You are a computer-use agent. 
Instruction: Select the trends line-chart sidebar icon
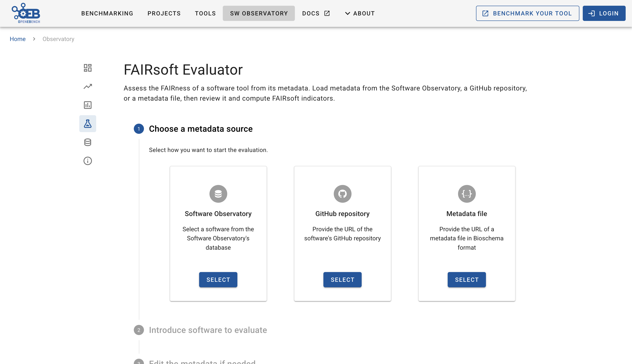coord(88,86)
